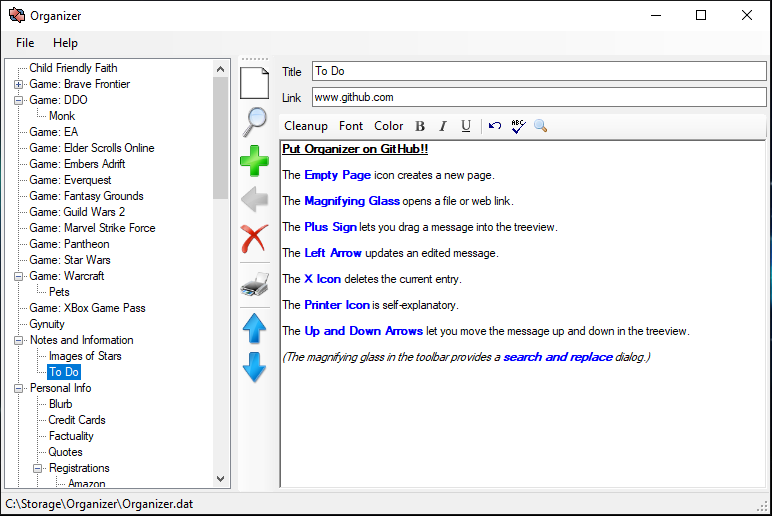The image size is (772, 516).
Task: Select the Credit Cards entry
Action: coord(77,420)
